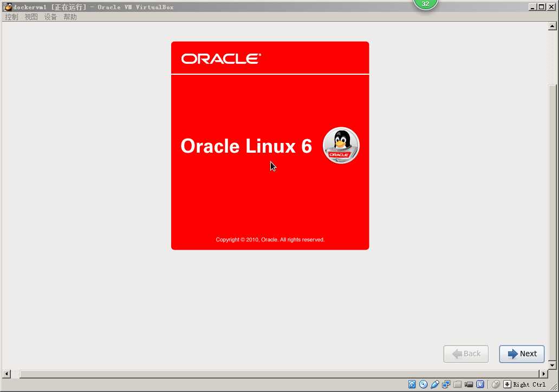Click the Next button in installer
559x392 pixels.
click(522, 354)
